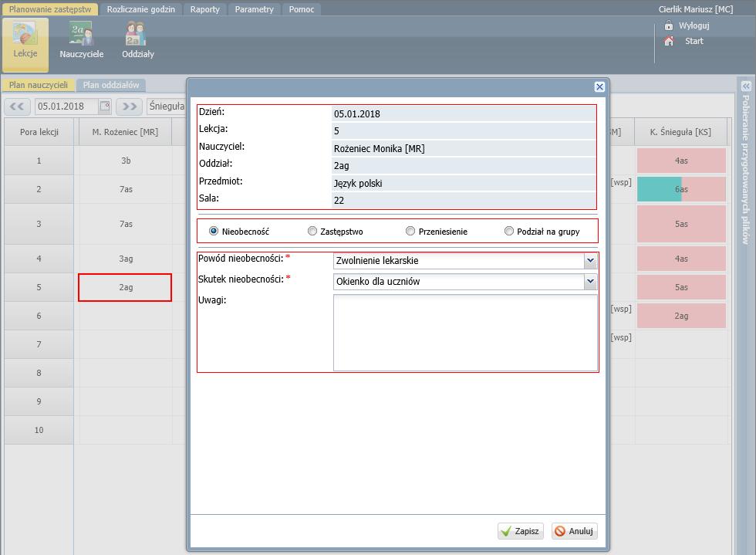Click inside the Uwagi text area
This screenshot has width=756, height=555.
tap(465, 333)
